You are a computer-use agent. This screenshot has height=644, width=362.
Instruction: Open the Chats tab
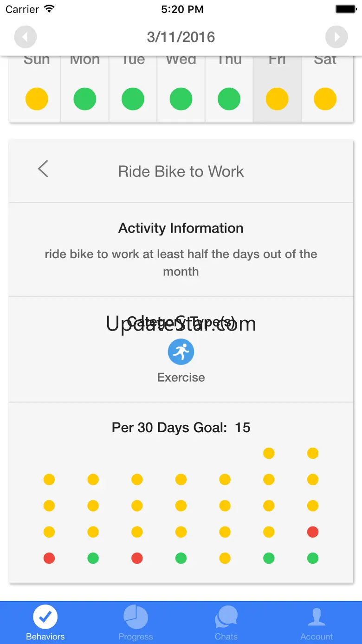pyautogui.click(x=226, y=623)
